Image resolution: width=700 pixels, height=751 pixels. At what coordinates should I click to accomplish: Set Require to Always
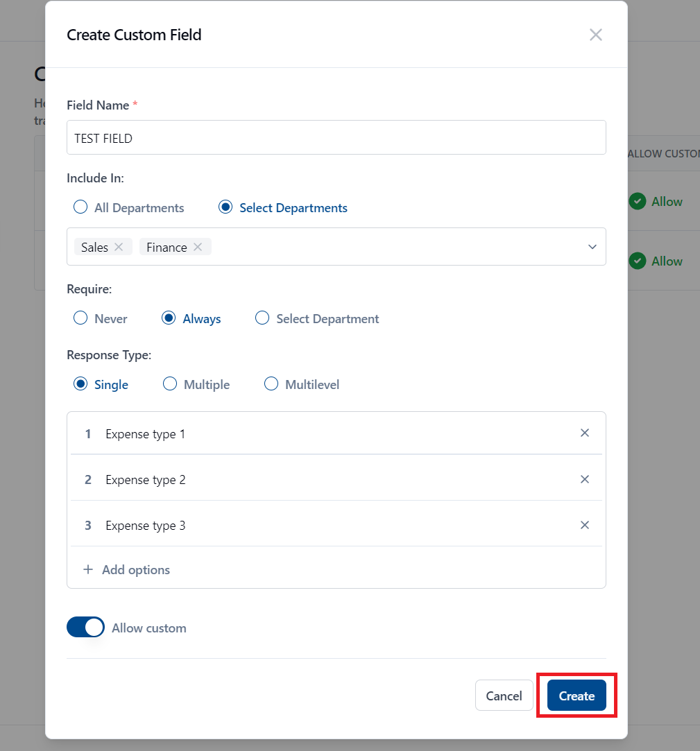click(x=169, y=318)
